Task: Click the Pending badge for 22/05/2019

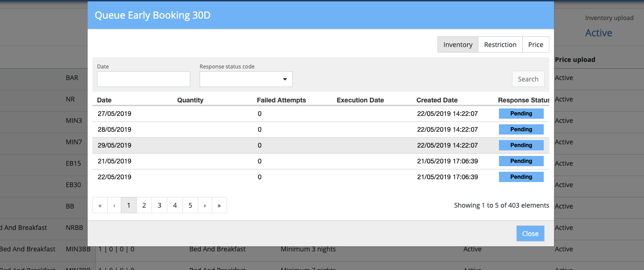Action: [521, 177]
